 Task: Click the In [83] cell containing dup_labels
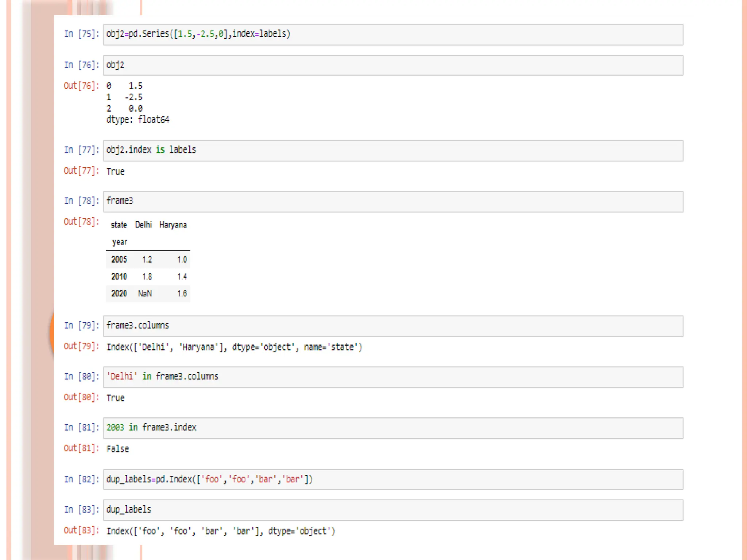click(393, 510)
